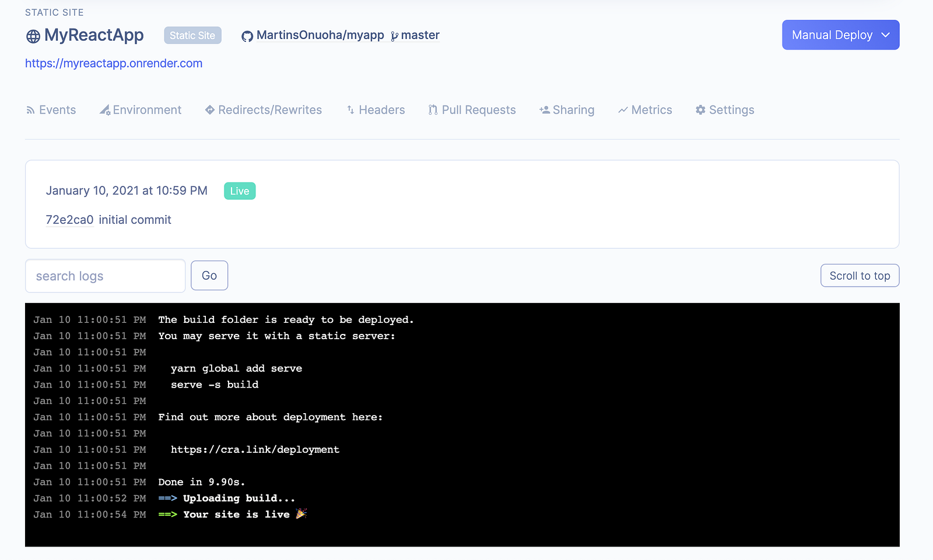This screenshot has width=933, height=560.
Task: Go to the Headers tab
Action: (x=376, y=110)
